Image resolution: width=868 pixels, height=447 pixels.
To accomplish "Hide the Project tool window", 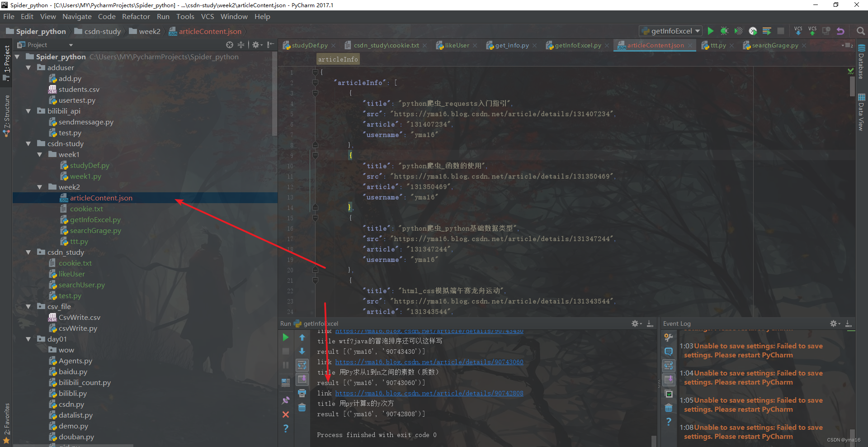I will pyautogui.click(x=270, y=45).
